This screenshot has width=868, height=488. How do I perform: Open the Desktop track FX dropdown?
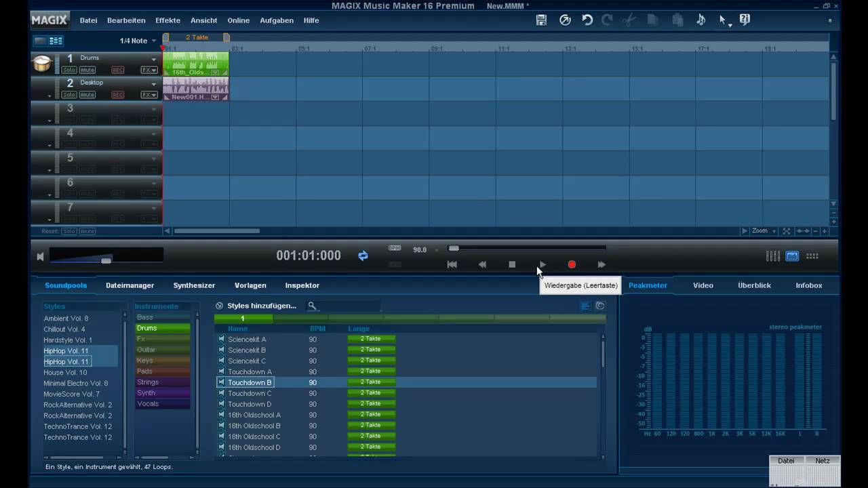click(x=149, y=95)
